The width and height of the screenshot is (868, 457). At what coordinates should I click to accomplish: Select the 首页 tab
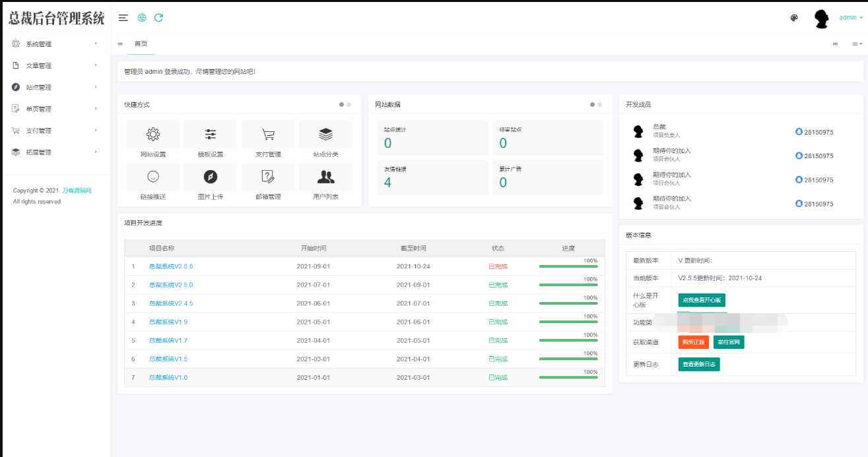point(141,44)
